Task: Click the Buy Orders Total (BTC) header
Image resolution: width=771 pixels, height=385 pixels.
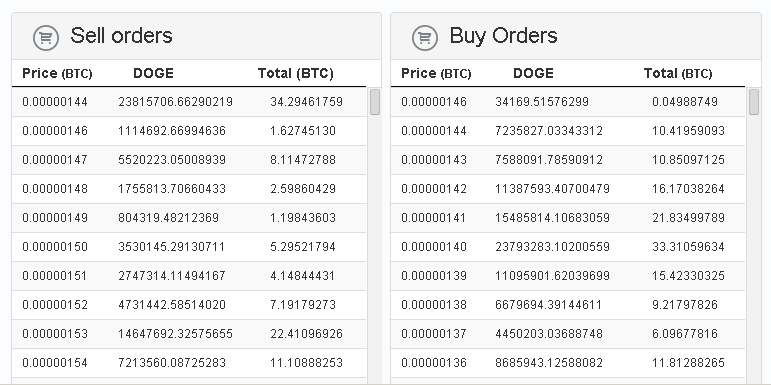Action: pyautogui.click(x=678, y=74)
